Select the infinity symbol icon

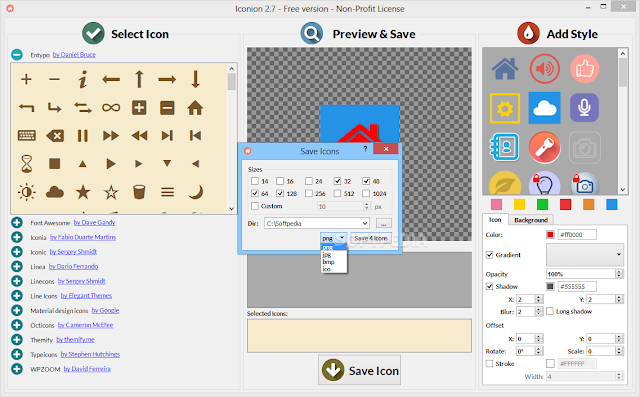111,108
